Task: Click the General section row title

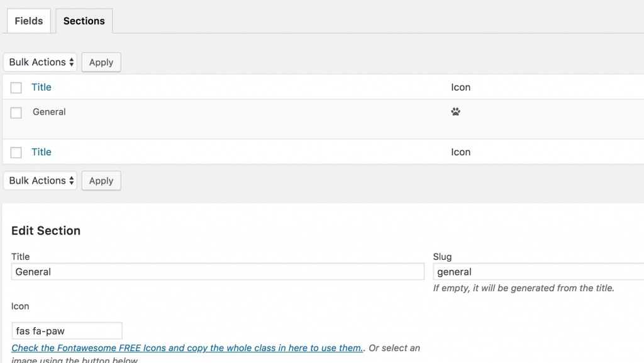Action: pos(49,112)
